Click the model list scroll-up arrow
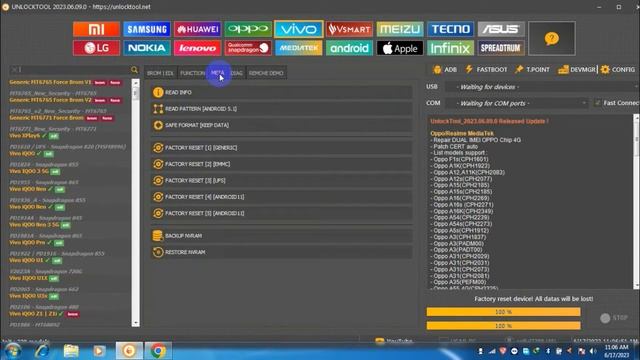 pos(136,83)
